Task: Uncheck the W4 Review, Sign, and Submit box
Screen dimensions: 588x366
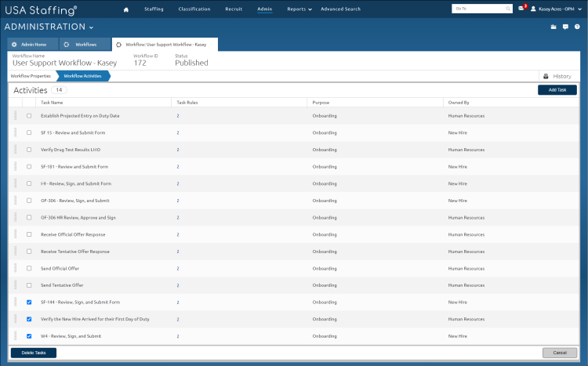Action: point(29,336)
